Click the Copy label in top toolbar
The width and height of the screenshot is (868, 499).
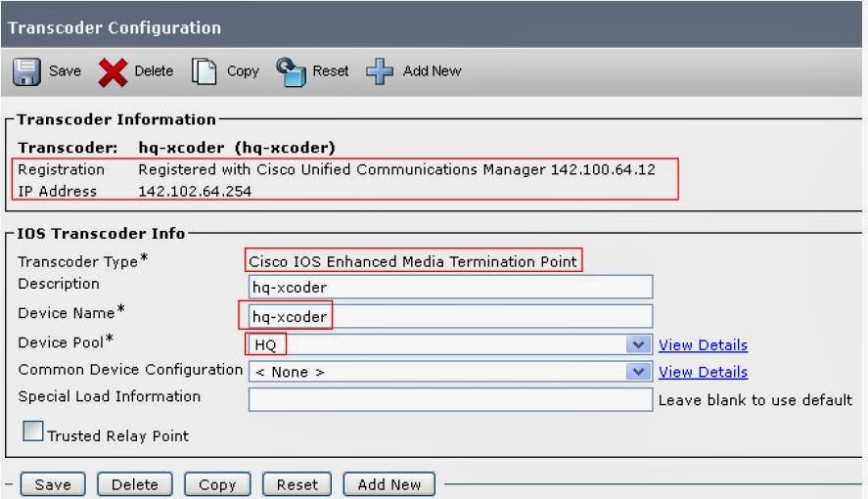pos(243,71)
